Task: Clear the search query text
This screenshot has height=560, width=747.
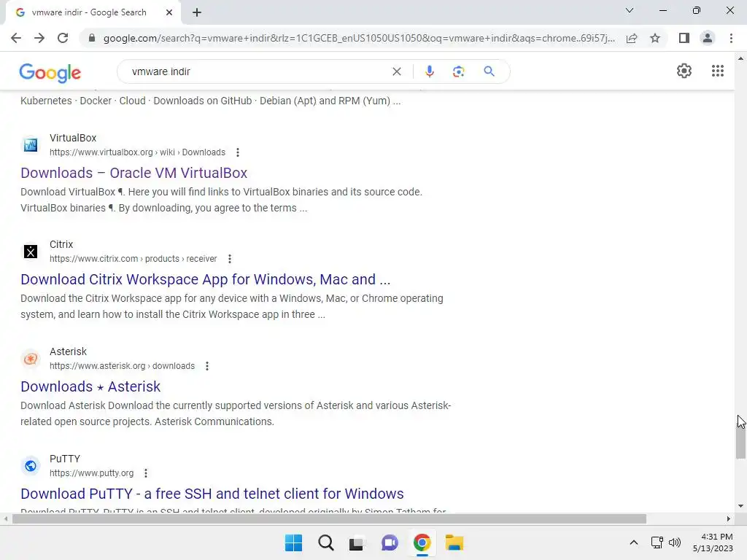Action: point(396,71)
